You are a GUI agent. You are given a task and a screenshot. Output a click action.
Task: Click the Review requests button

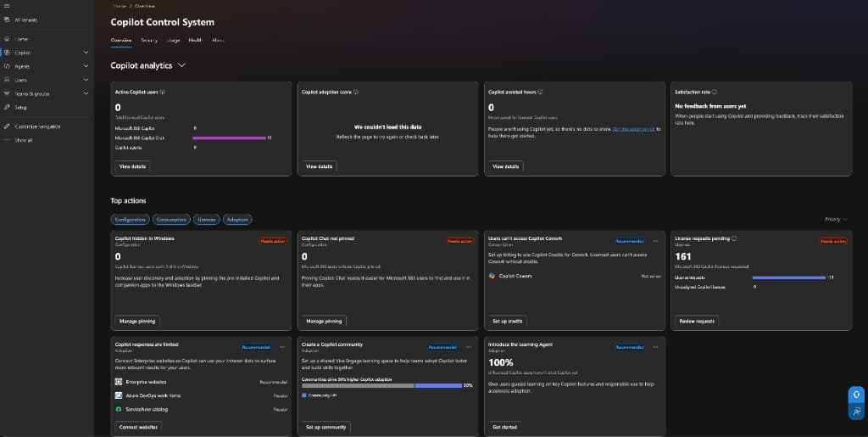[x=697, y=321]
